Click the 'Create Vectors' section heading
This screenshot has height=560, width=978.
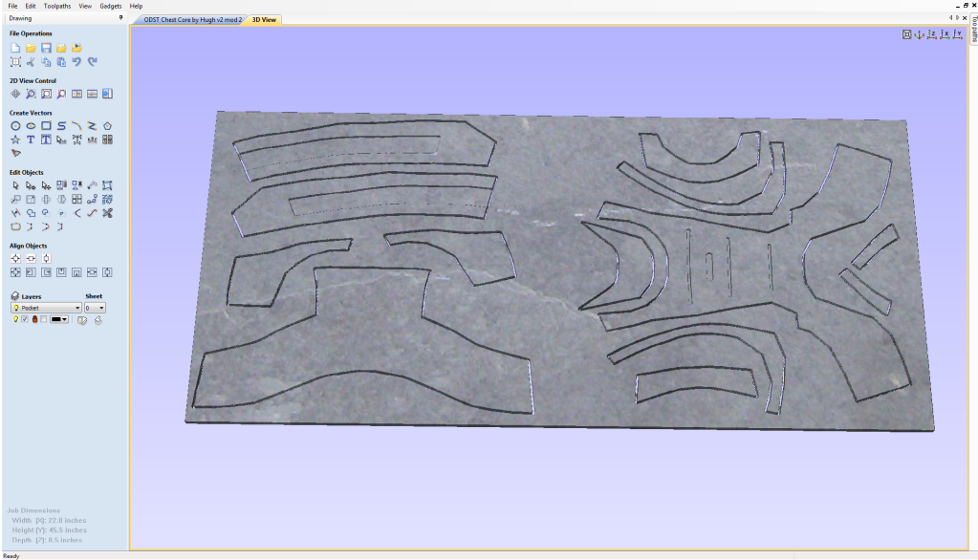(x=31, y=113)
